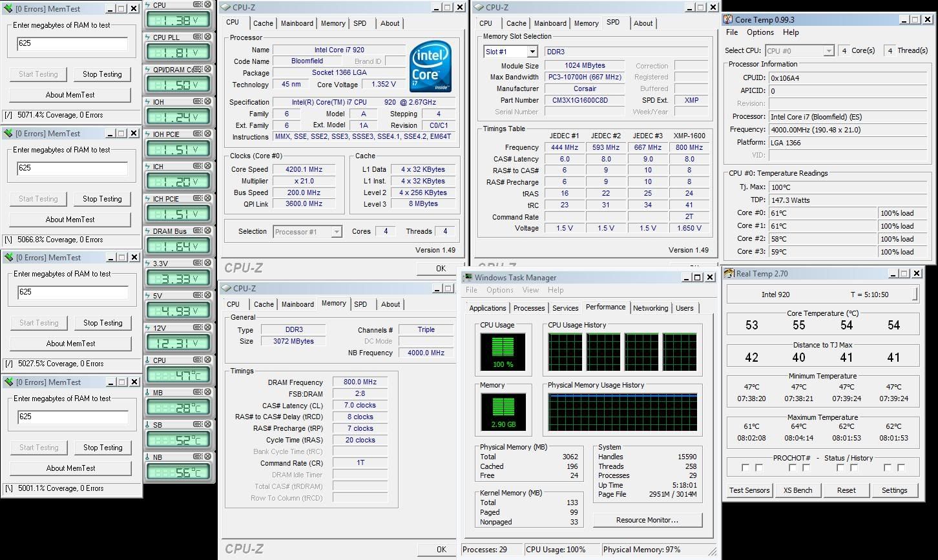Open Real Temp Settings button

(x=894, y=490)
